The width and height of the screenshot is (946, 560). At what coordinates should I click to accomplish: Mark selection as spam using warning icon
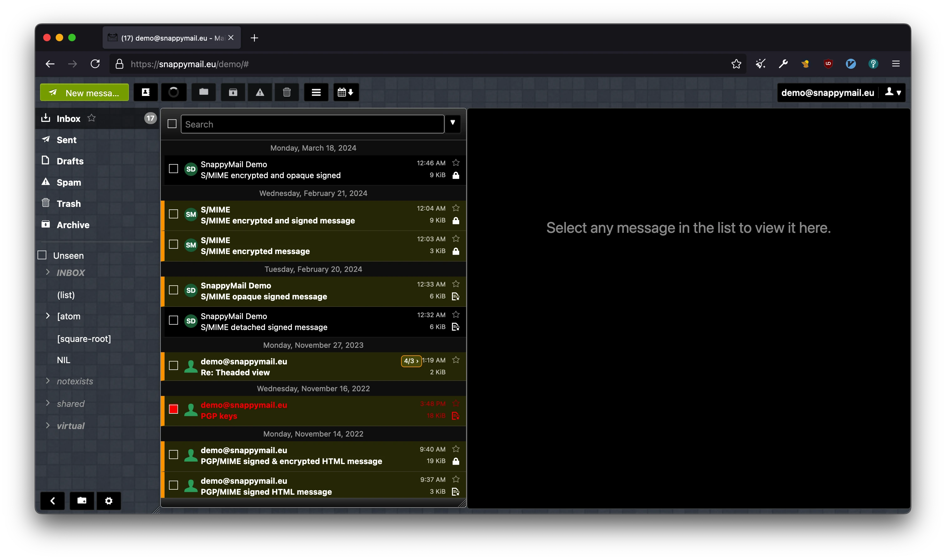(260, 92)
